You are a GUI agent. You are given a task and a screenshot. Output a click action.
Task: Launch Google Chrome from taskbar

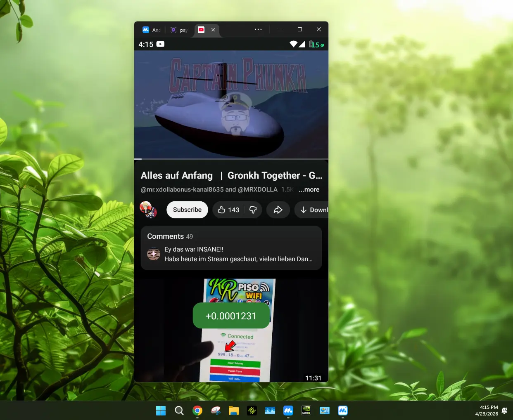click(197, 411)
